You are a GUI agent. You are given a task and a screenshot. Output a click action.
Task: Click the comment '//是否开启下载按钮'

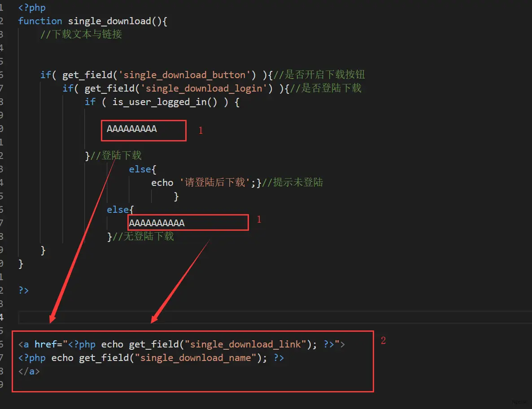tap(319, 75)
